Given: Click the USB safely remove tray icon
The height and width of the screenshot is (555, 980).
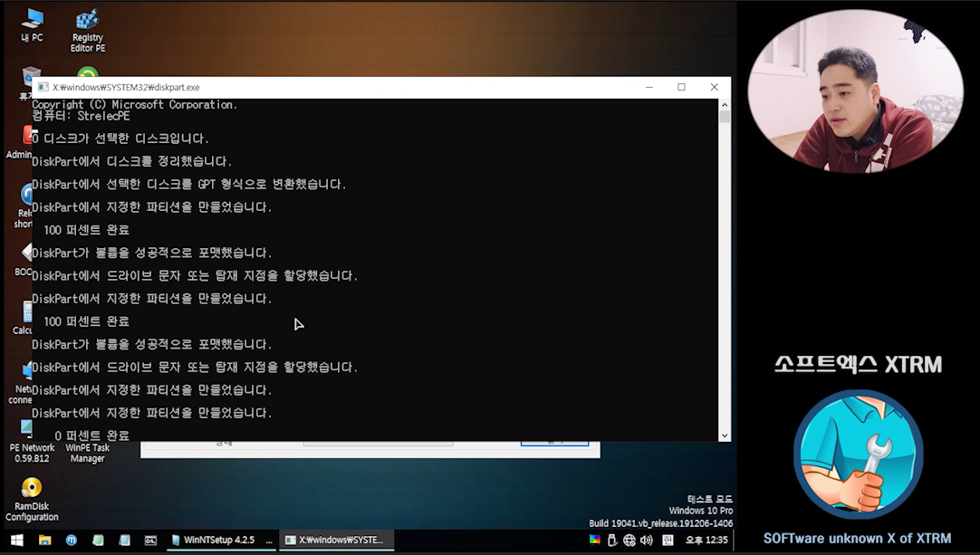Looking at the screenshot, I should click(x=612, y=540).
